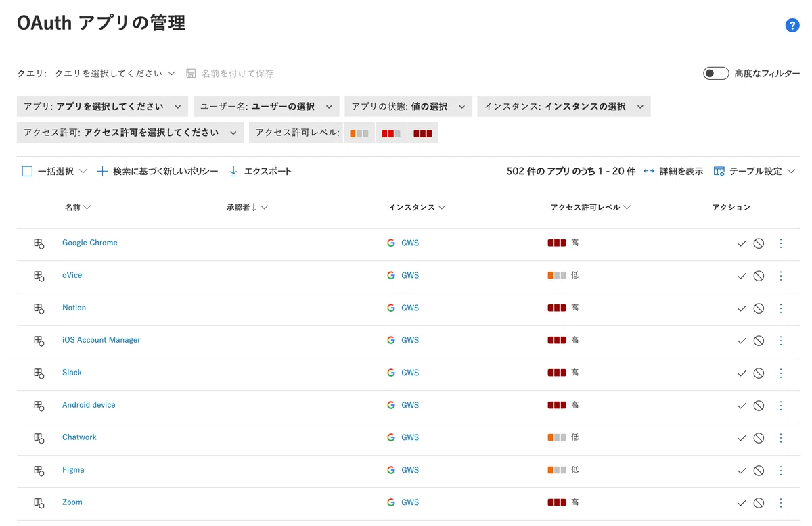Open the ユーザー名 filter dropdown
This screenshot has height=526, width=812.
click(267, 107)
